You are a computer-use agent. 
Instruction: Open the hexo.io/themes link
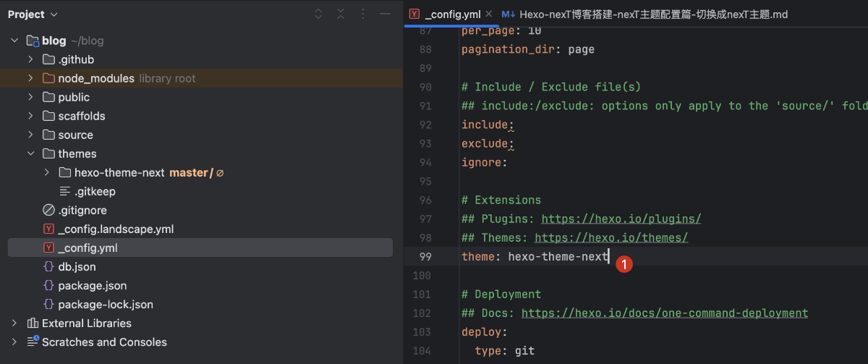coord(610,237)
